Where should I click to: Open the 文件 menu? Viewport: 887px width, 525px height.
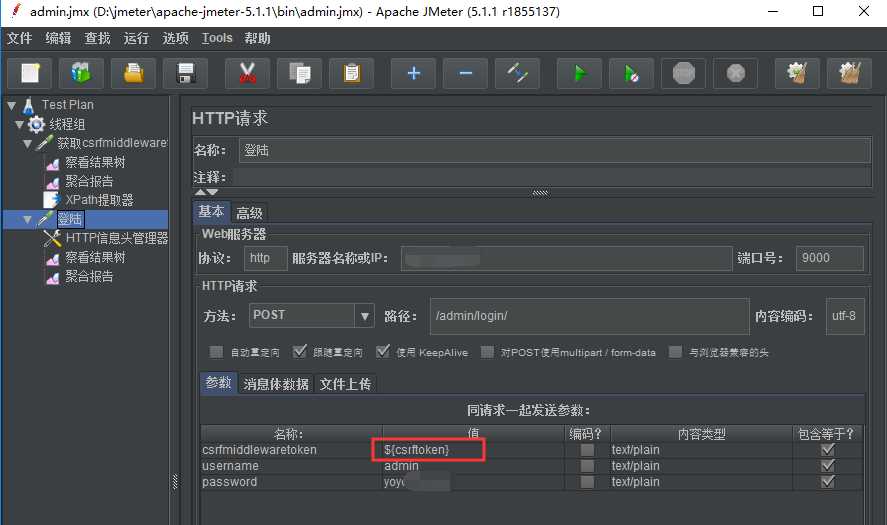(19, 38)
